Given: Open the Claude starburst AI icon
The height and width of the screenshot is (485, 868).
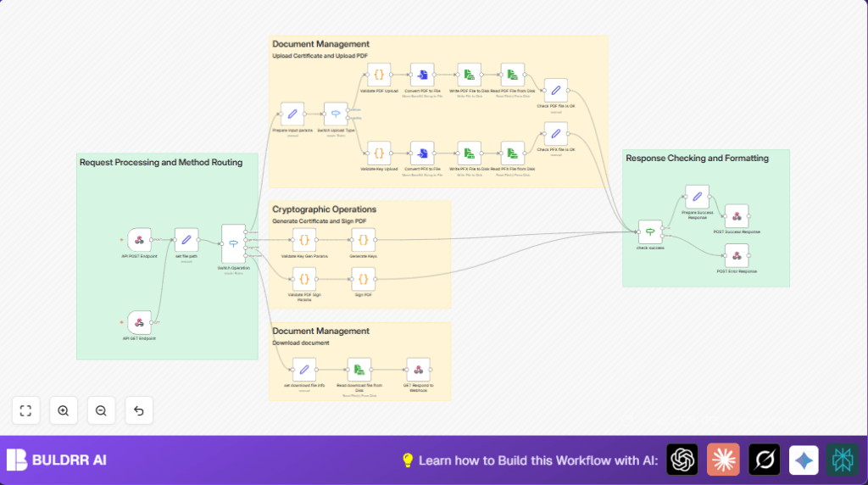Looking at the screenshot, I should coord(723,460).
